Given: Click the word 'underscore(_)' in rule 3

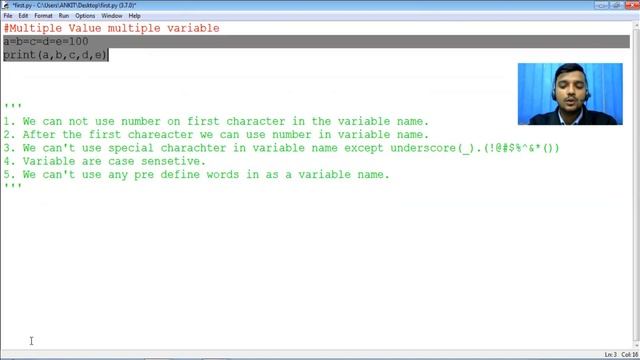Looking at the screenshot, I should (x=433, y=148).
